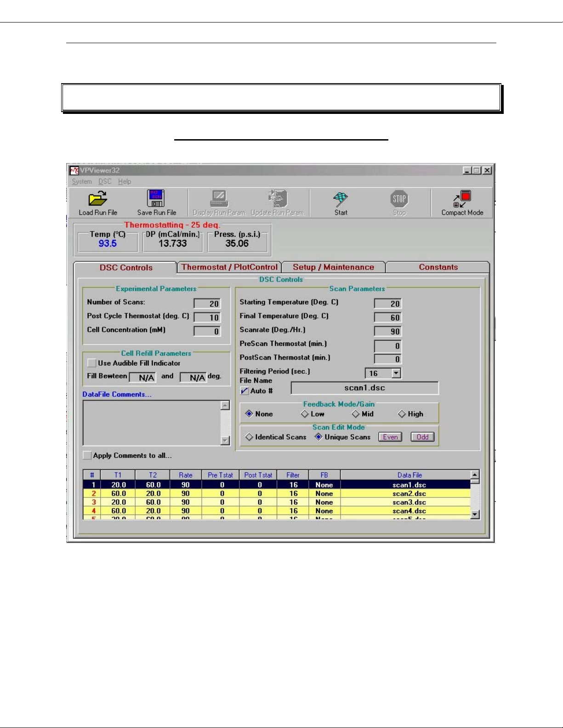Click the Rate column header
The width and height of the screenshot is (563, 728).
186,475
